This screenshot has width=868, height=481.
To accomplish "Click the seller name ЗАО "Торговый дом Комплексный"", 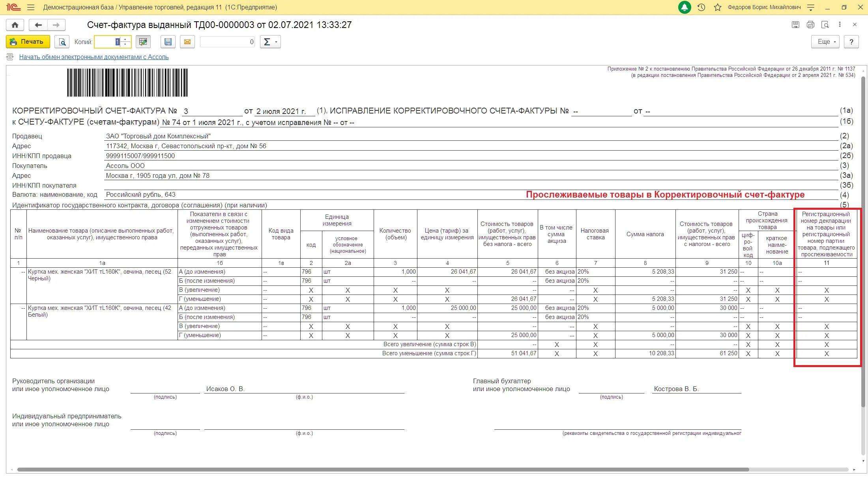I will point(158,136).
